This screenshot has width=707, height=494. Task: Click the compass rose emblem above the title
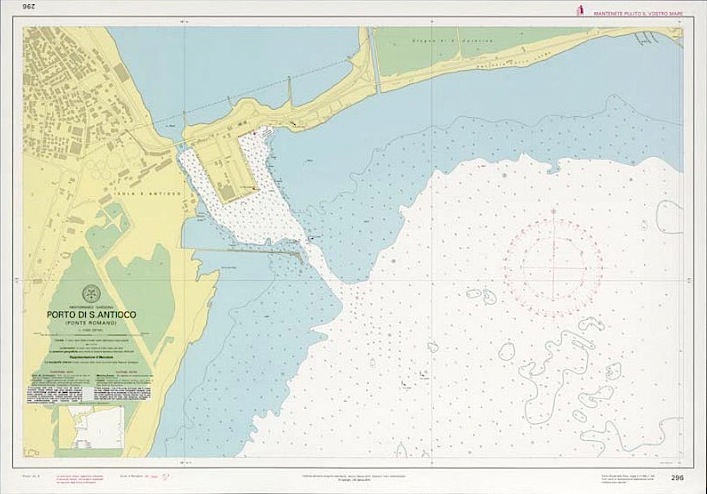[91, 293]
